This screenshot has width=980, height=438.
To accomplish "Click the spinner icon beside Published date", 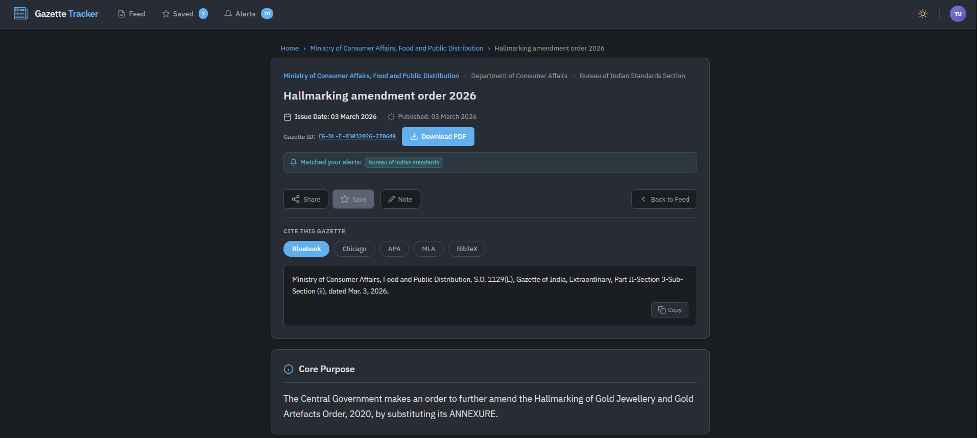I will pos(391,117).
